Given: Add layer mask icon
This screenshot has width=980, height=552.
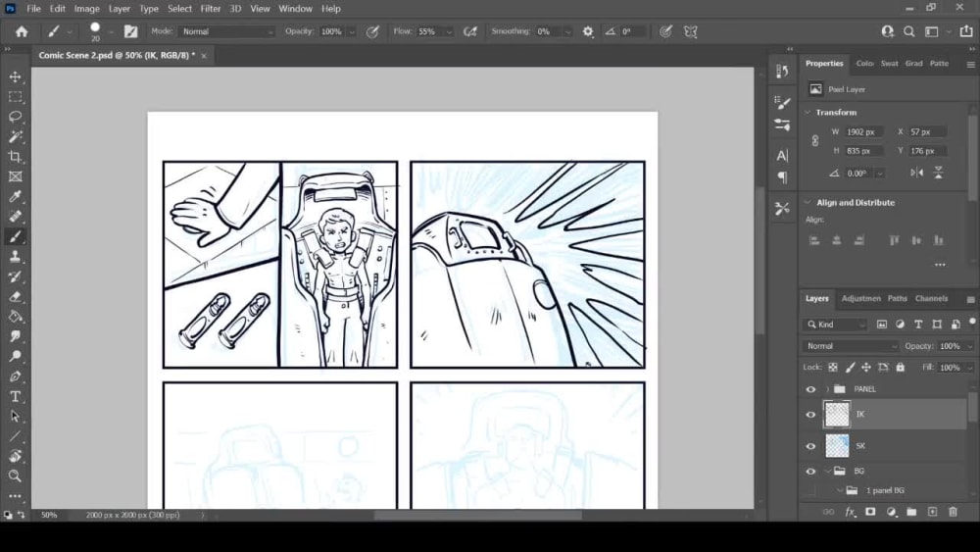Looking at the screenshot, I should 870,512.
